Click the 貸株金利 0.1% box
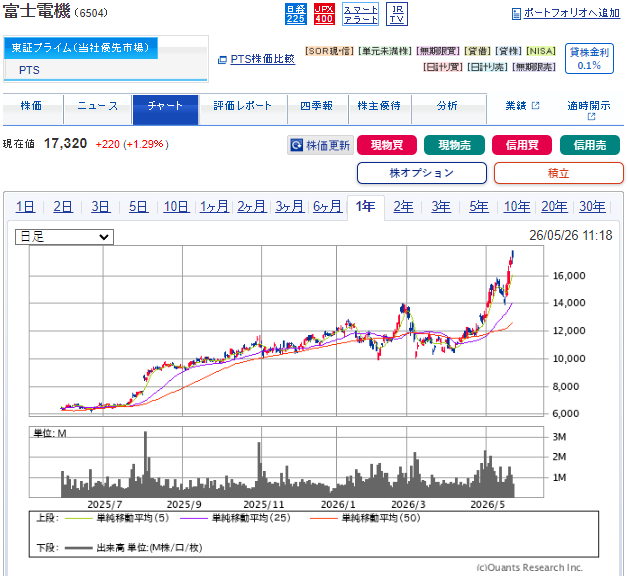 [589, 58]
